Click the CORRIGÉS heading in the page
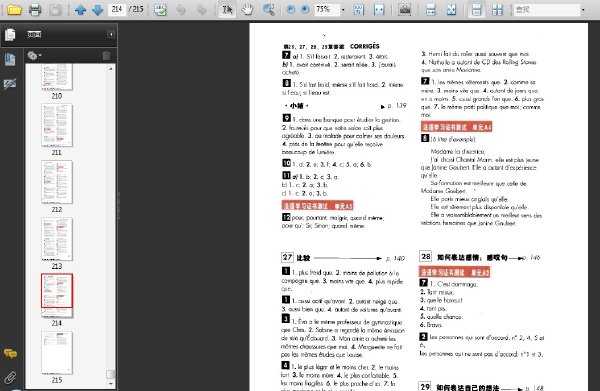The image size is (600, 391). 365,46
